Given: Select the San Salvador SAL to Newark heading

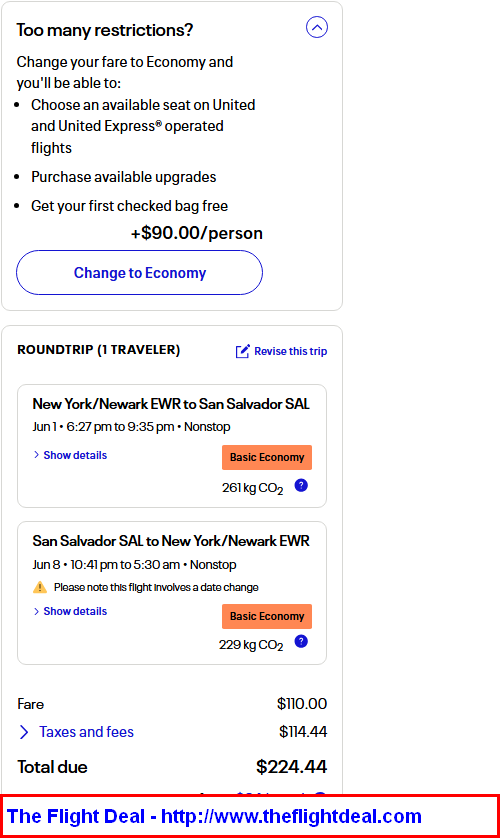Looking at the screenshot, I should (x=171, y=541).
